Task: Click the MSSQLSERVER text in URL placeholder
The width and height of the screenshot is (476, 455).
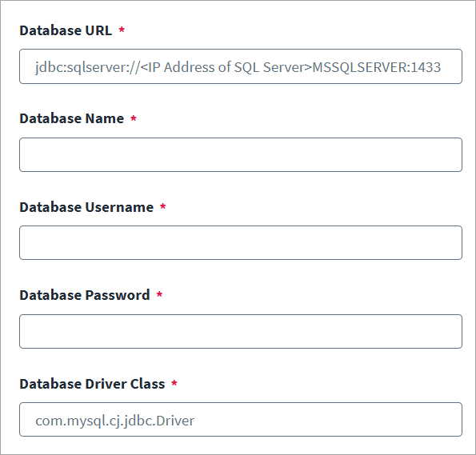Action: coord(360,67)
